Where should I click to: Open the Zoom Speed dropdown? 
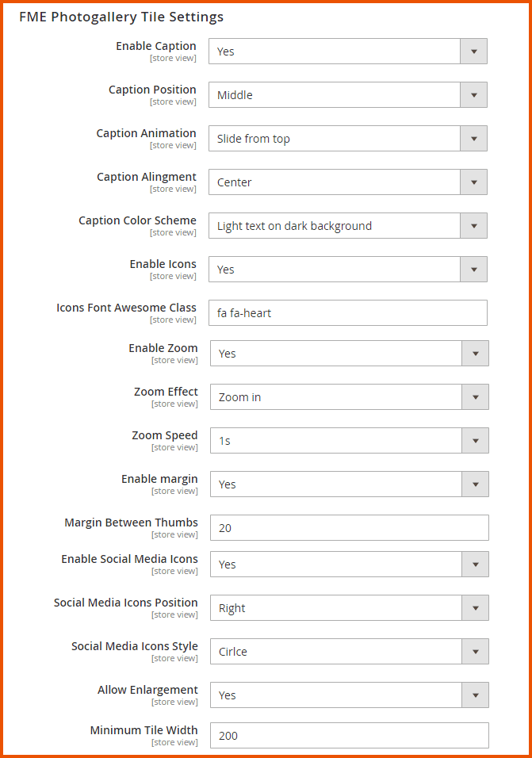[x=349, y=441]
